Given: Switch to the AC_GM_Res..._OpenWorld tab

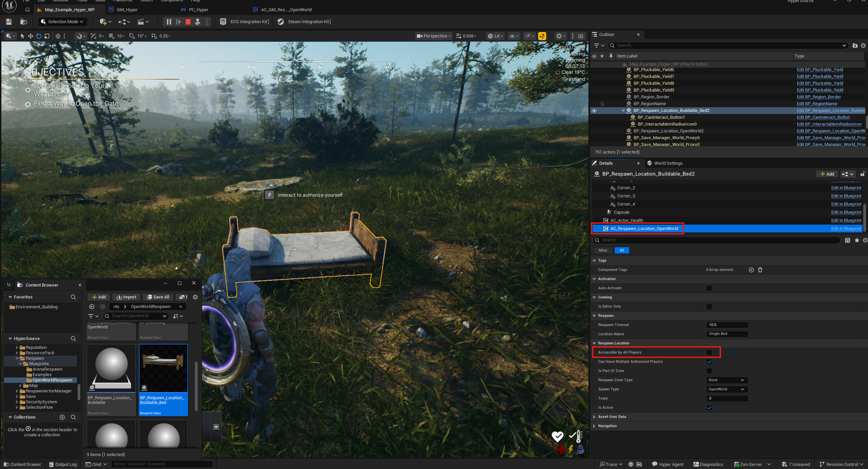Looking at the screenshot, I should 286,9.
